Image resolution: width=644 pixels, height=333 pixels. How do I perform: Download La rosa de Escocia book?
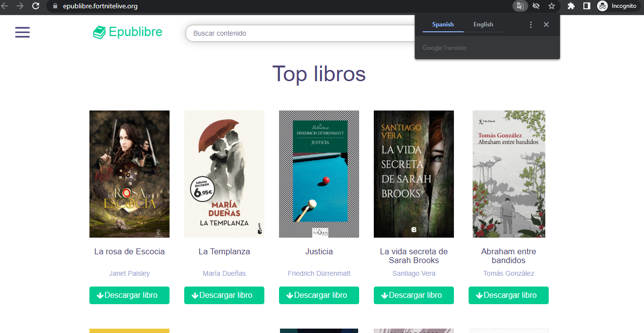point(129,295)
